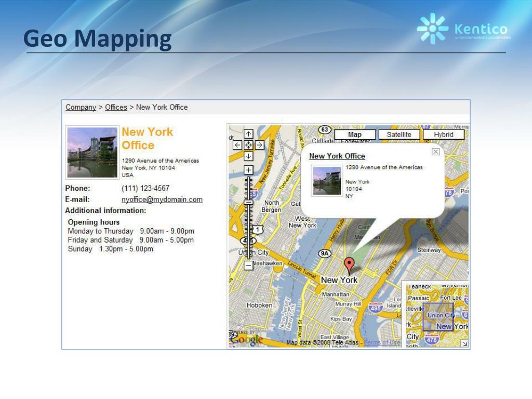The width and height of the screenshot is (532, 399).
Task: Pan the map down with arrow
Action: [248, 156]
